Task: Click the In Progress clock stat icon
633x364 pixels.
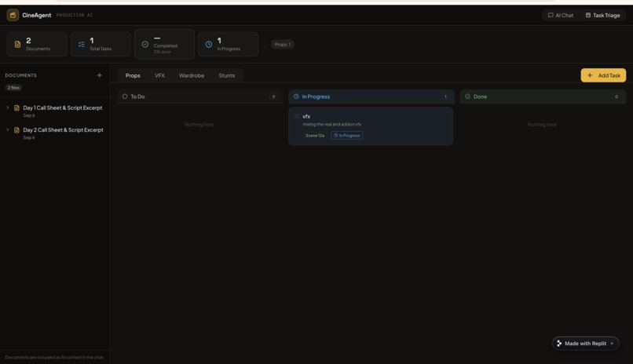Action: tap(209, 45)
